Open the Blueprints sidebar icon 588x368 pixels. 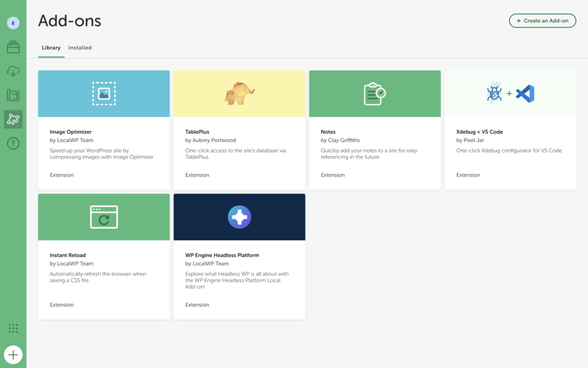click(13, 95)
